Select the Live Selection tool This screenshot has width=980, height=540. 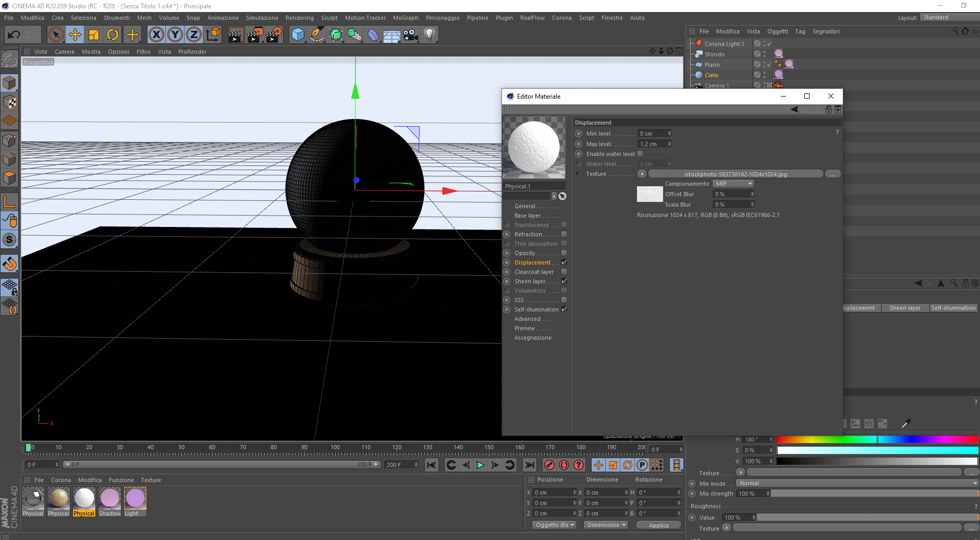(x=56, y=35)
